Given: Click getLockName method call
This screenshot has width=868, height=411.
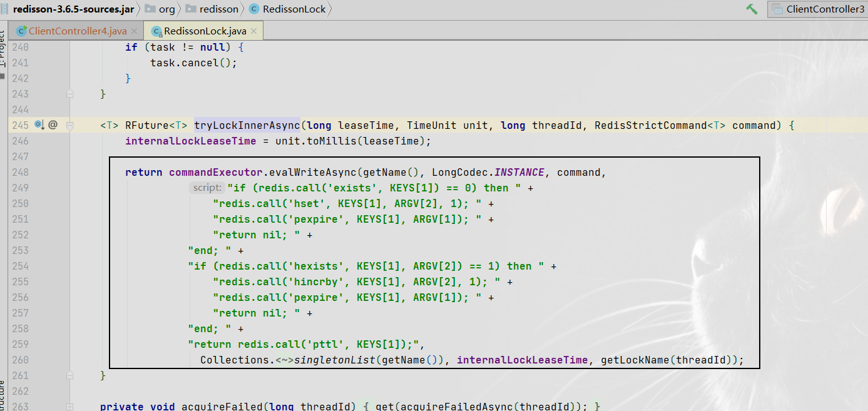Looking at the screenshot, I should (635, 360).
